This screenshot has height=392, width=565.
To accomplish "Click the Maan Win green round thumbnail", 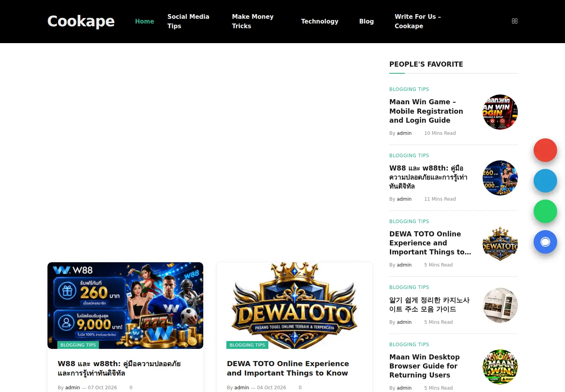I will coord(500,367).
